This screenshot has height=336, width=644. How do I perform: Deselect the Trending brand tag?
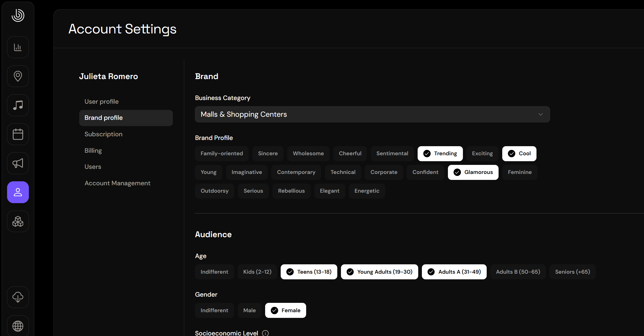[440, 154]
